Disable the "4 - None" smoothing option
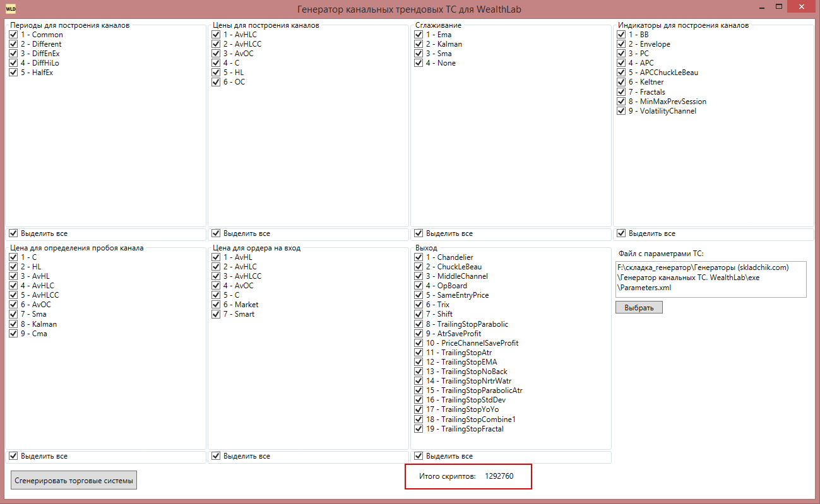Viewport: 820px width, 504px height. (419, 63)
